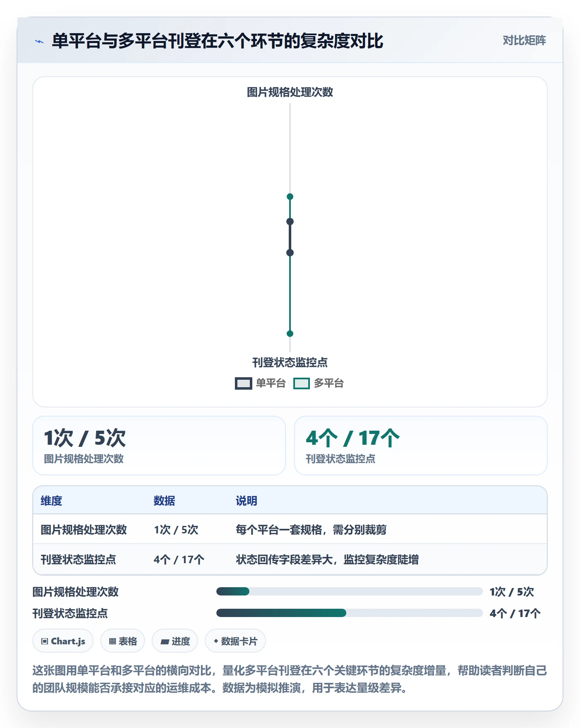Click the large 4个 / 17个 card value

click(353, 438)
